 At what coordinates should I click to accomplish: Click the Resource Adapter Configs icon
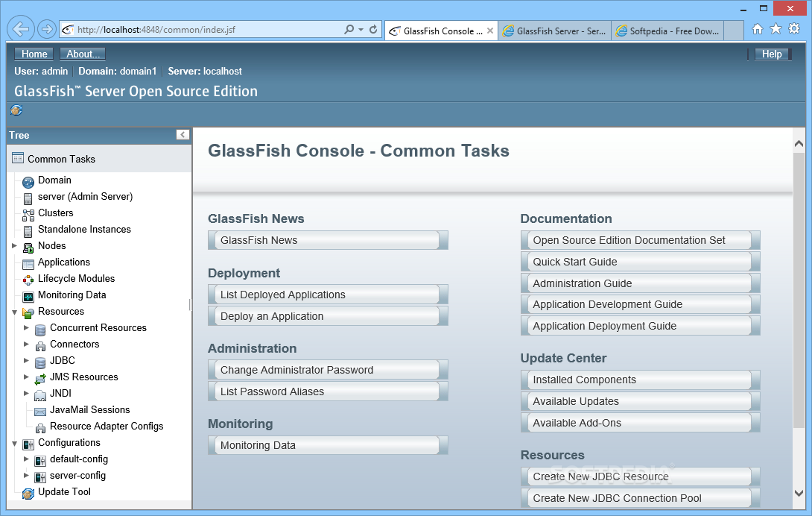pos(40,428)
